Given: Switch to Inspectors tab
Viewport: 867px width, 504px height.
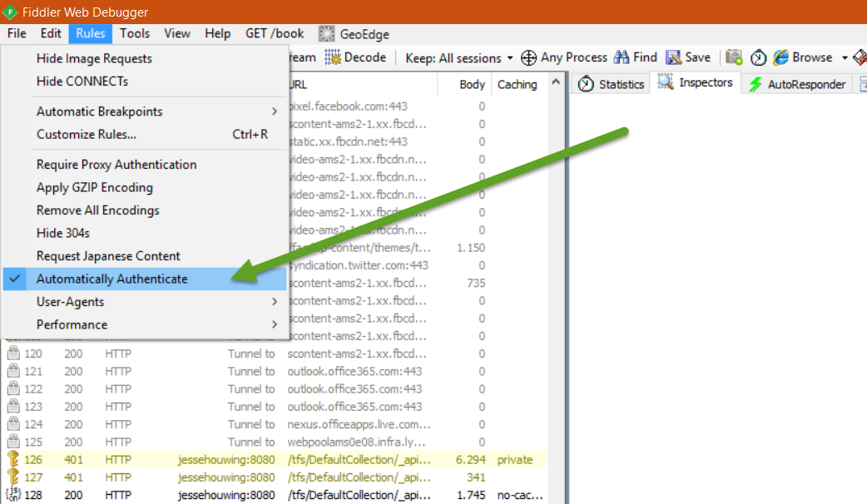Looking at the screenshot, I should pyautogui.click(x=696, y=82).
